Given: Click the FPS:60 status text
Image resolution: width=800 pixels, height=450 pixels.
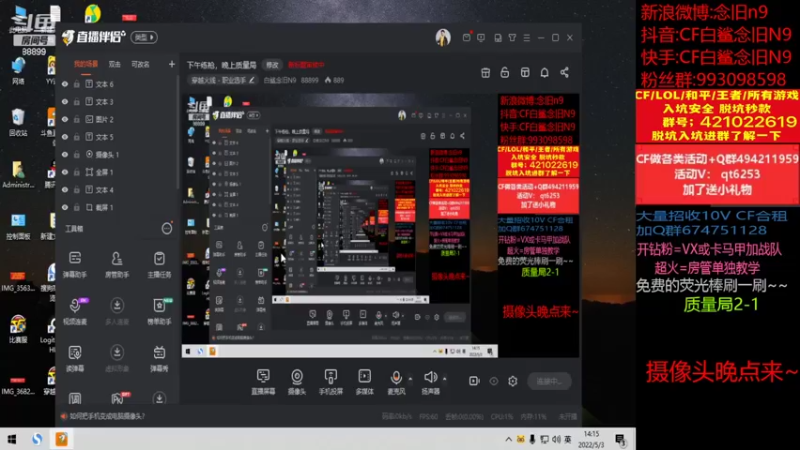Looking at the screenshot, I should [428, 416].
